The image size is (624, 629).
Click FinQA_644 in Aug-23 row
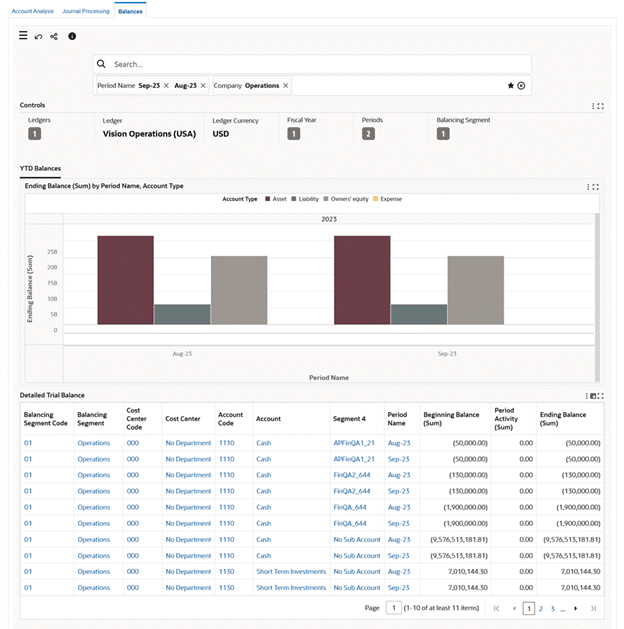coord(350,507)
